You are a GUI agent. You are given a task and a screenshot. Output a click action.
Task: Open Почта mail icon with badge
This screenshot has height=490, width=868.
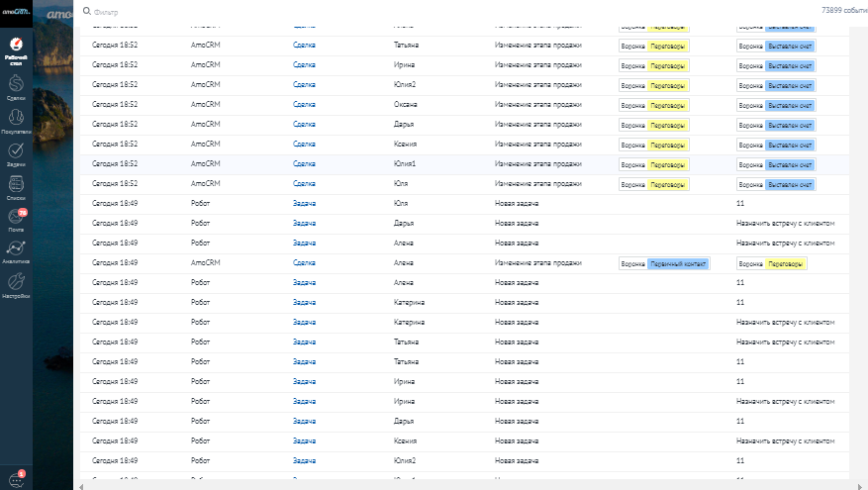click(x=16, y=218)
